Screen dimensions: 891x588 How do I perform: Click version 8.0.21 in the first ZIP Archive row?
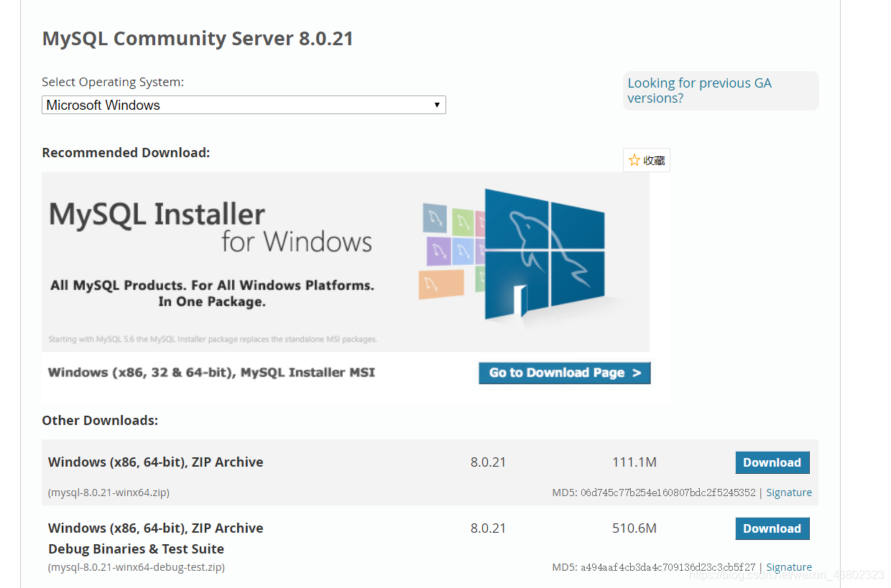(x=489, y=462)
